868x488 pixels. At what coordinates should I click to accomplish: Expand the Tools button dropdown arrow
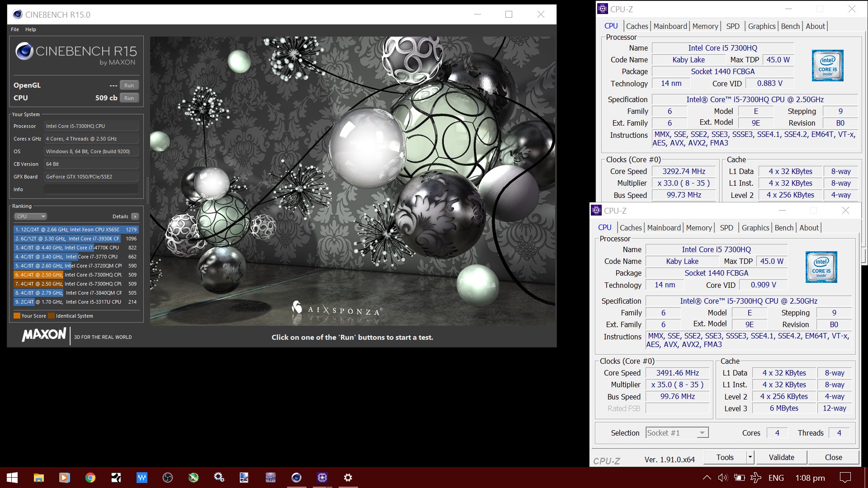pos(750,457)
